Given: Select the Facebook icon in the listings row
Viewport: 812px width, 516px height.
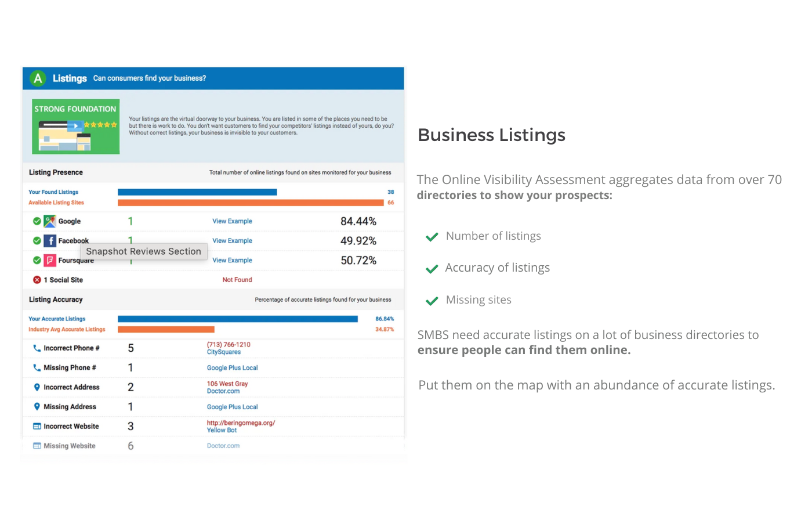Looking at the screenshot, I should click(51, 240).
